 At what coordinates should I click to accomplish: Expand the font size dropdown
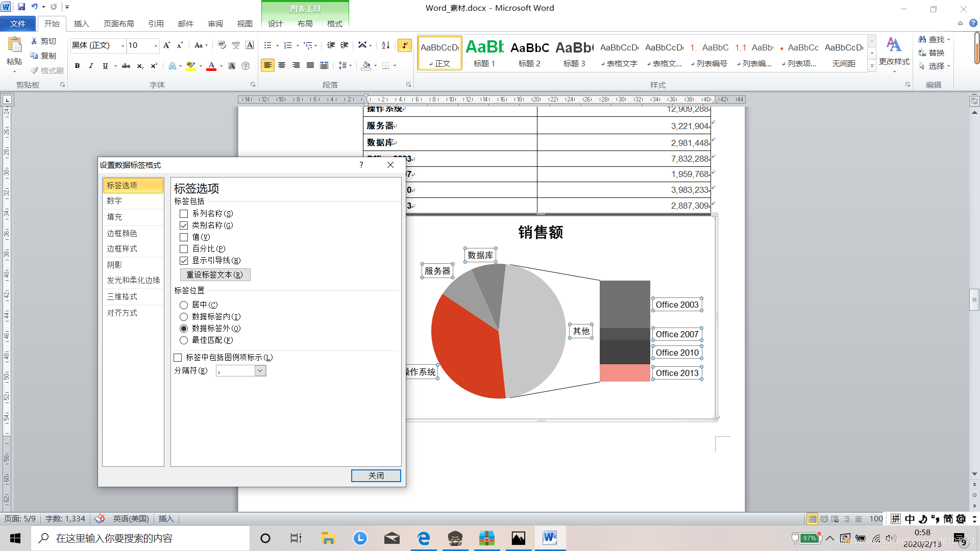156,45
